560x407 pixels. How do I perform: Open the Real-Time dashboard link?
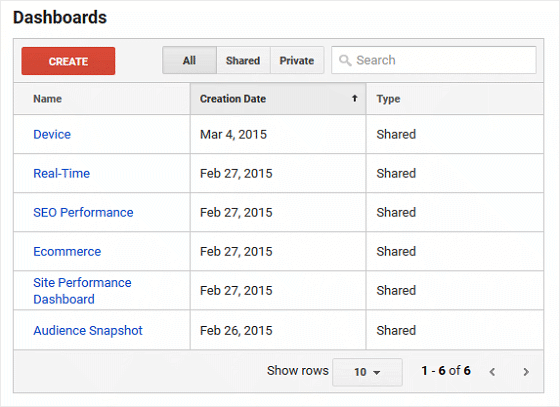pos(61,174)
